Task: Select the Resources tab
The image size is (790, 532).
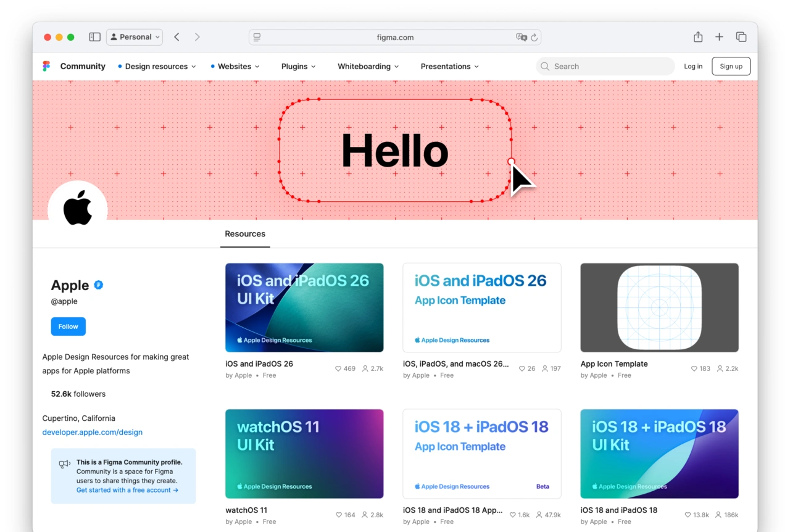Action: coord(245,234)
